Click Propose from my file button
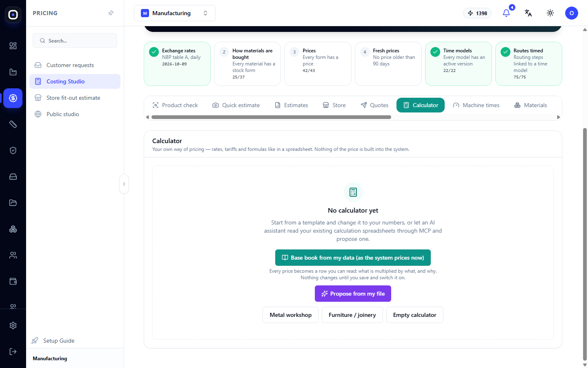Screen dimensions: 588x368 [353, 294]
